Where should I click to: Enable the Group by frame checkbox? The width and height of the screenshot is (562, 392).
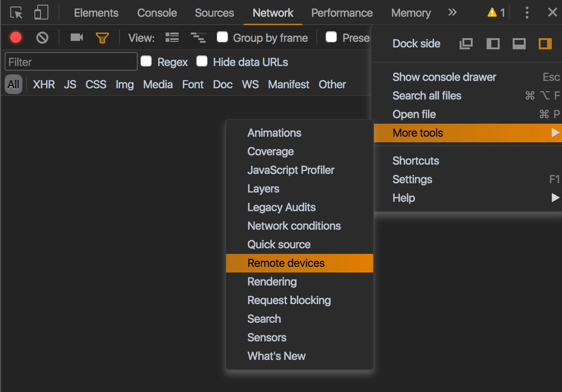click(222, 38)
